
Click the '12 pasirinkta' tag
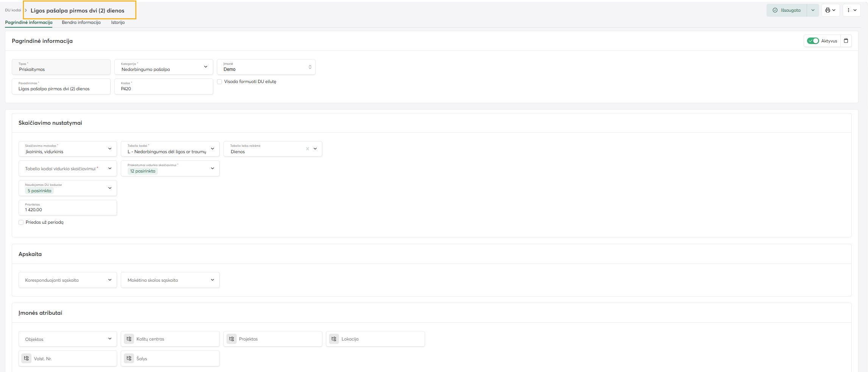143,171
